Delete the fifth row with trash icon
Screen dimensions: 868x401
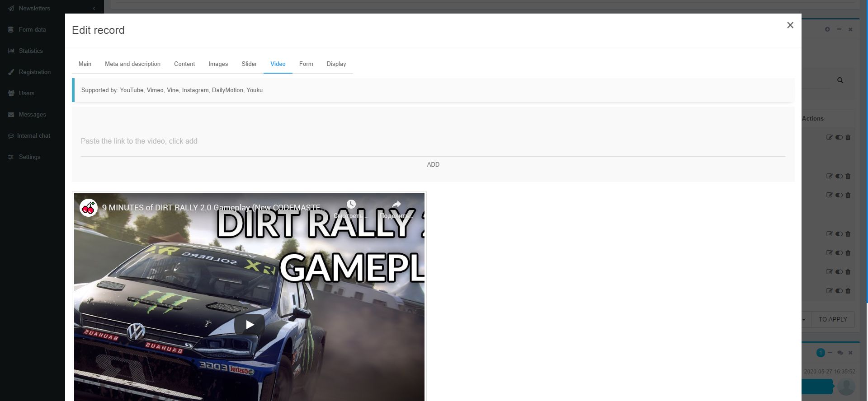pyautogui.click(x=848, y=253)
